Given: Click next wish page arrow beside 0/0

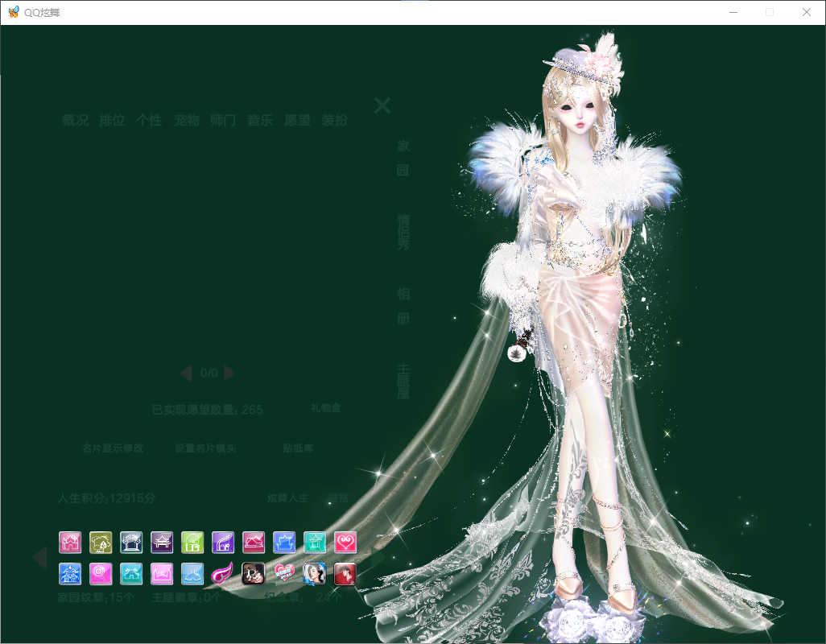Looking at the screenshot, I should (229, 374).
